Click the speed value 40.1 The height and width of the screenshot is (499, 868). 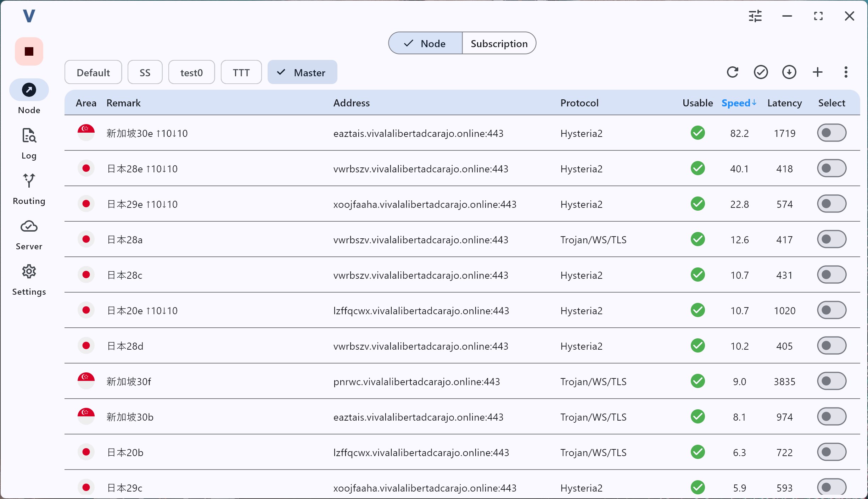coord(739,169)
